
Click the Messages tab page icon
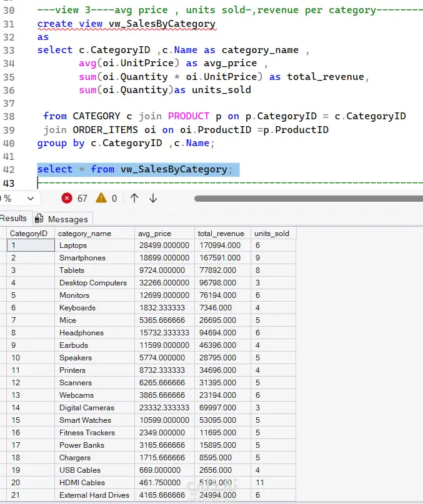[x=39, y=219]
